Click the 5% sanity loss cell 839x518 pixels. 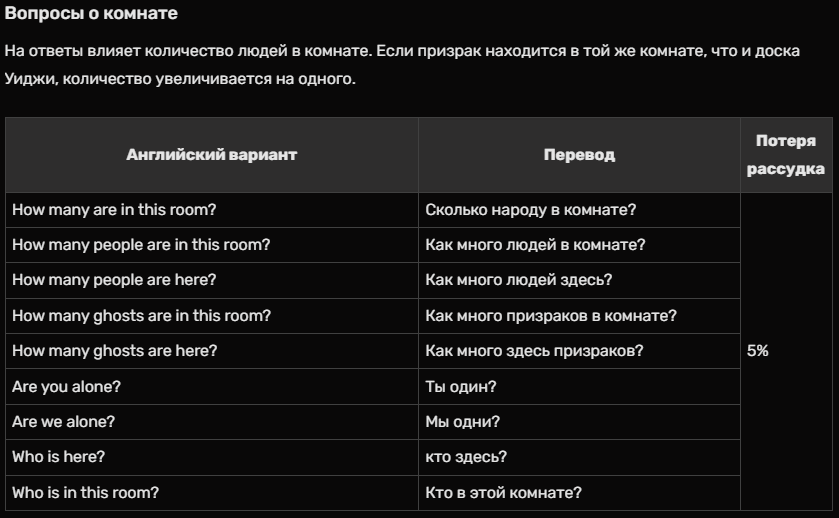click(758, 351)
